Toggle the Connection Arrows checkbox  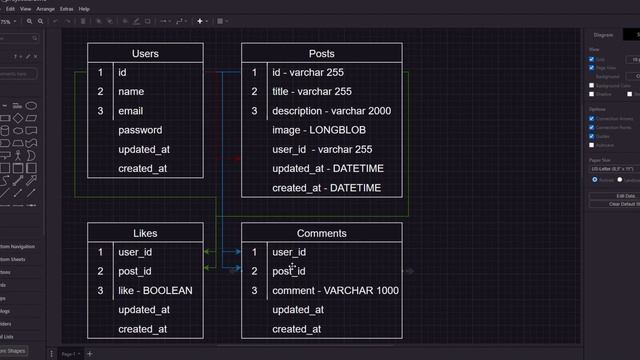click(591, 119)
